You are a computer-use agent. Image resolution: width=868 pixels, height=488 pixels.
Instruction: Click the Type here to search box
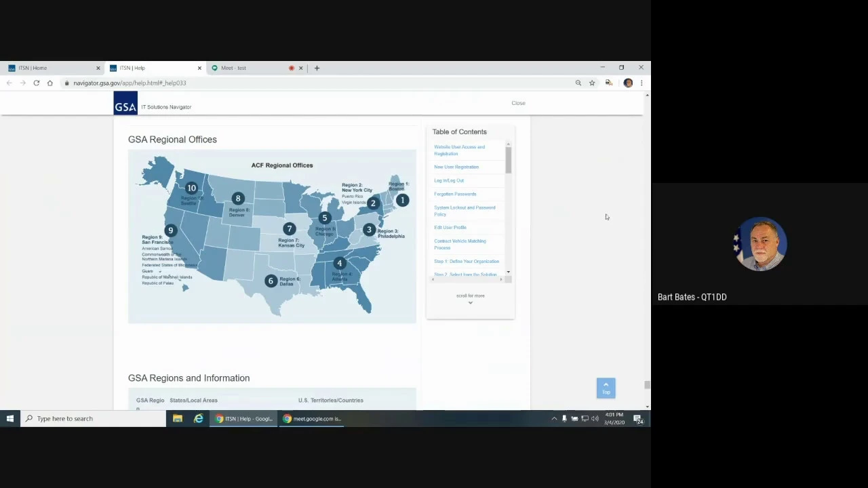coord(94,419)
